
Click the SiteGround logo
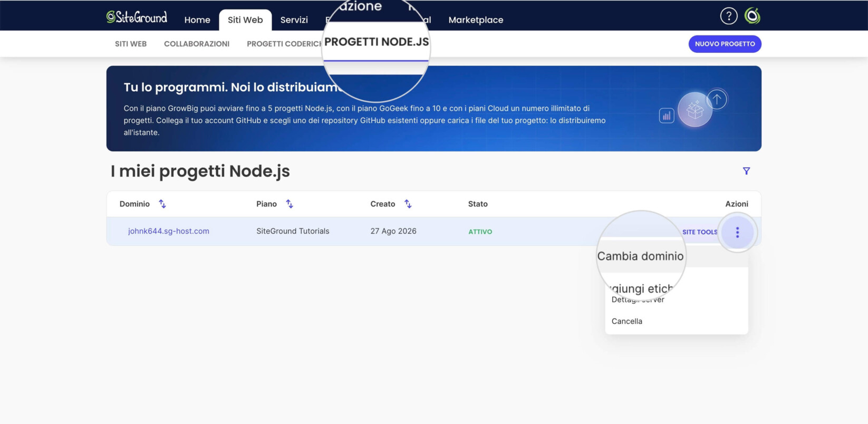coord(137,17)
